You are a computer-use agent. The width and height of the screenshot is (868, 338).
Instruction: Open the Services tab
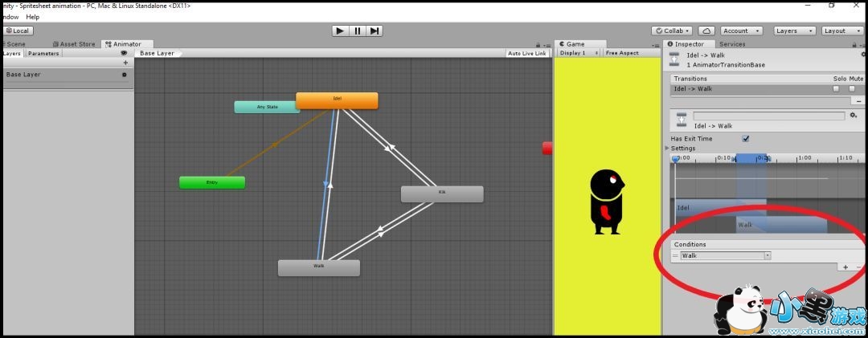(x=732, y=44)
